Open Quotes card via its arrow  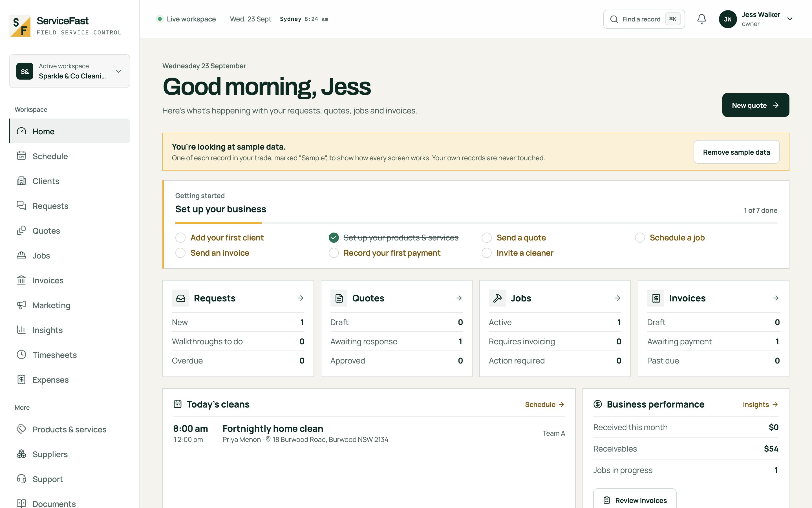coord(459,298)
